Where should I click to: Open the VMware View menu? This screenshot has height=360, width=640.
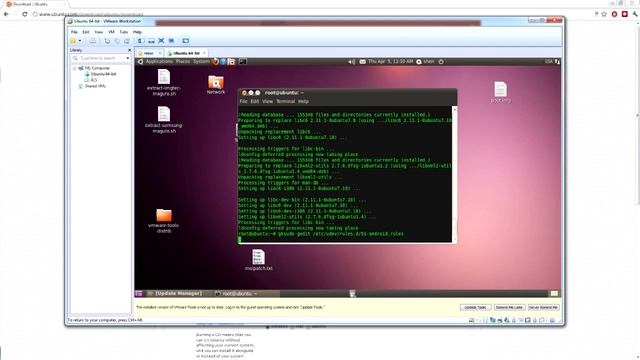(99, 32)
